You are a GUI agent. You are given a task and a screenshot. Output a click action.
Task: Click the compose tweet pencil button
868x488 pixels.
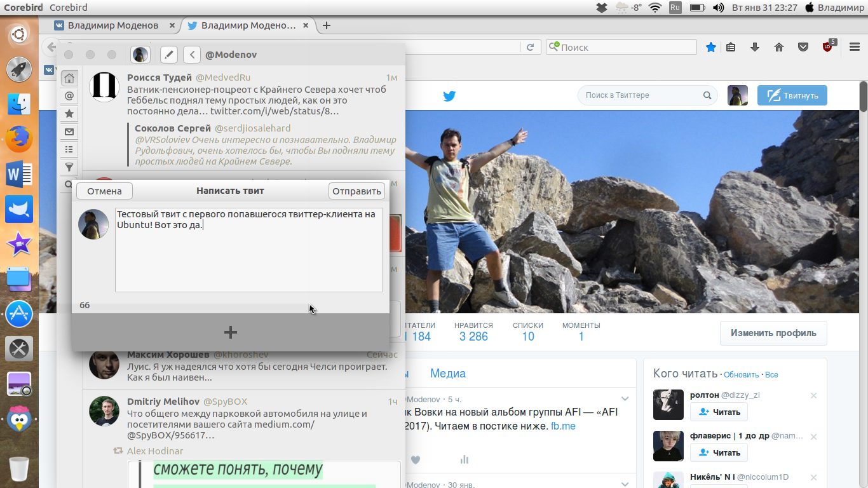pos(168,55)
